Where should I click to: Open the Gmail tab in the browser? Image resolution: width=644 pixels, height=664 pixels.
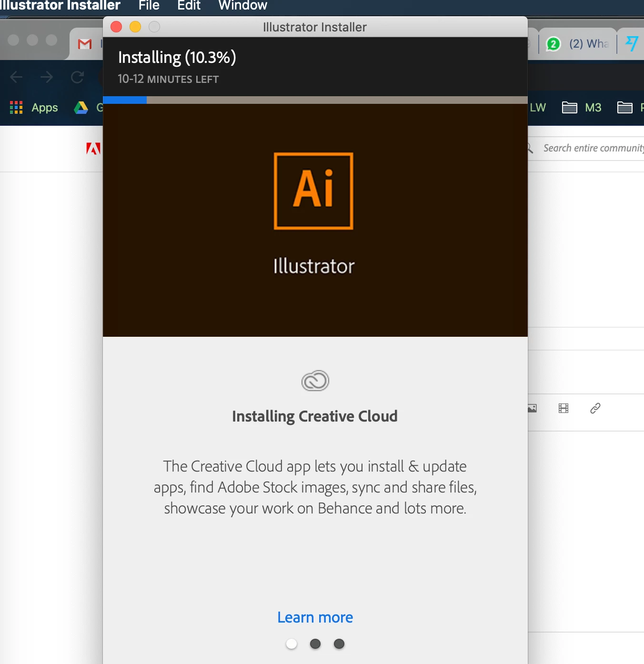(85, 44)
